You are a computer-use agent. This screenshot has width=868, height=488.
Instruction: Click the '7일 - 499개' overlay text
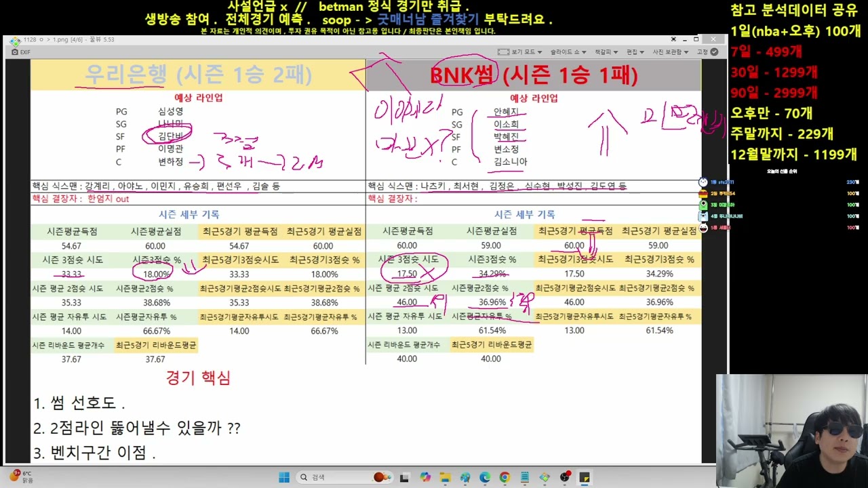coord(766,52)
